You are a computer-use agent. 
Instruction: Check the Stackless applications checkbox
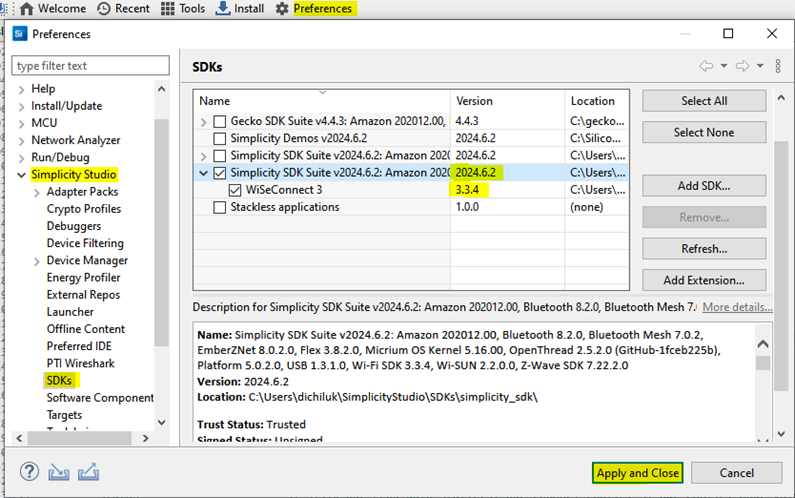pyautogui.click(x=220, y=207)
